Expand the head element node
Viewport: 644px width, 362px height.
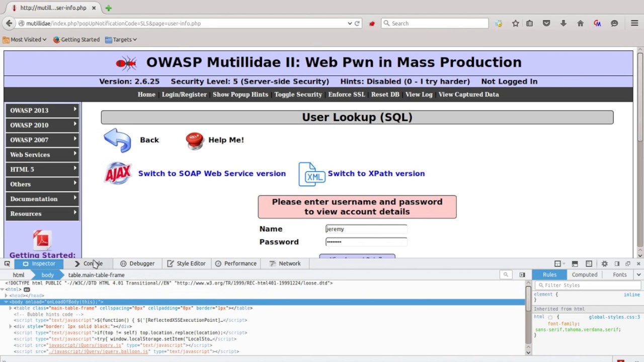[x=7, y=296]
